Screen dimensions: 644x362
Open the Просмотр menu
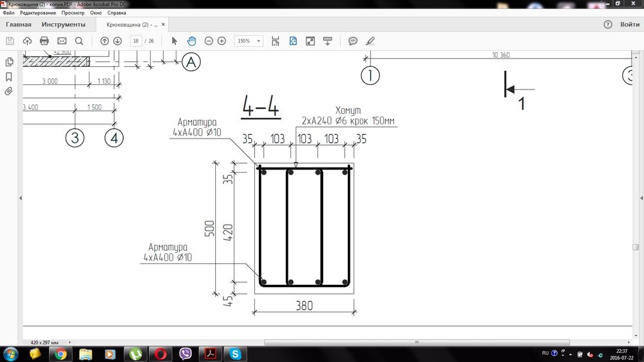73,13
